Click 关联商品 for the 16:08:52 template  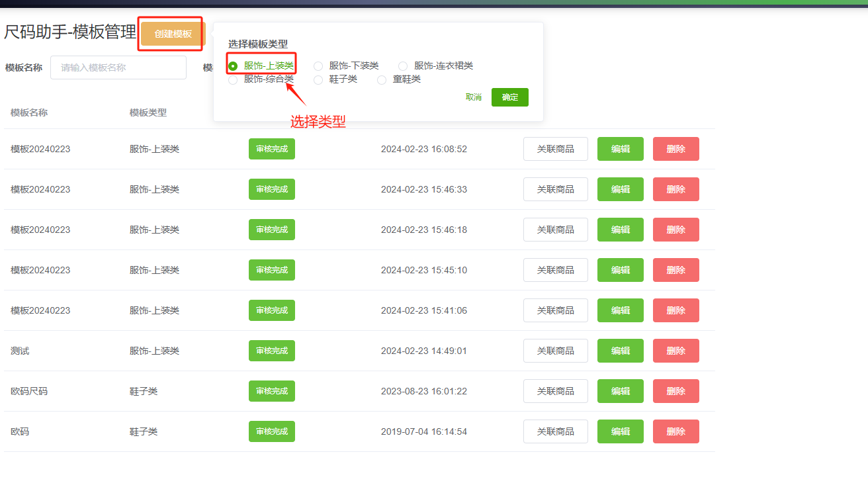555,149
